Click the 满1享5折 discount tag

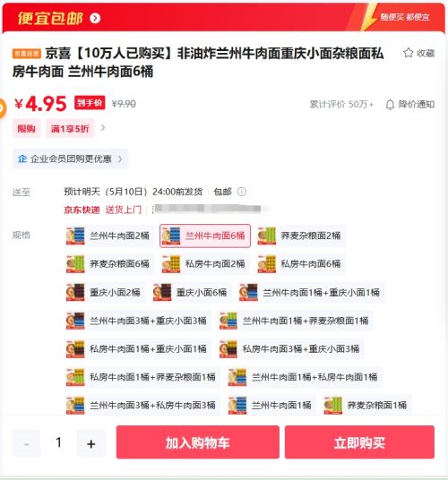[70, 129]
